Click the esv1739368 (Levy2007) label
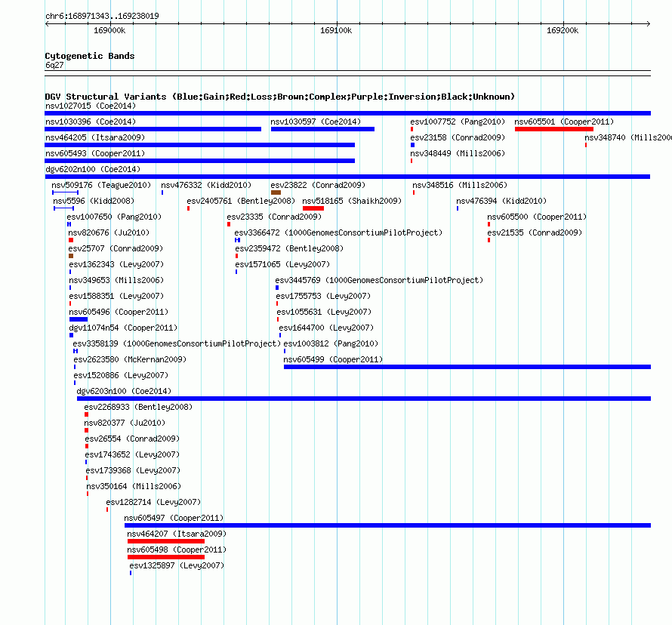The image size is (672, 625). tap(134, 470)
